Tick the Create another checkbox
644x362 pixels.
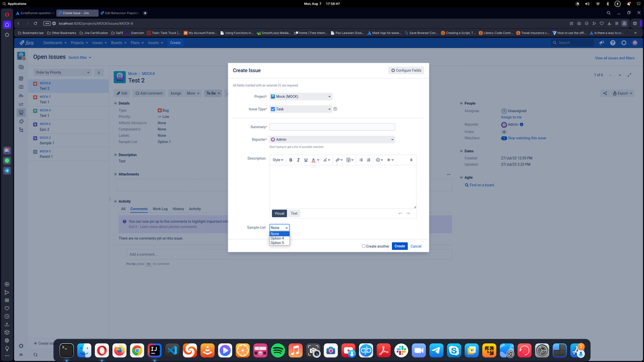[x=364, y=246]
